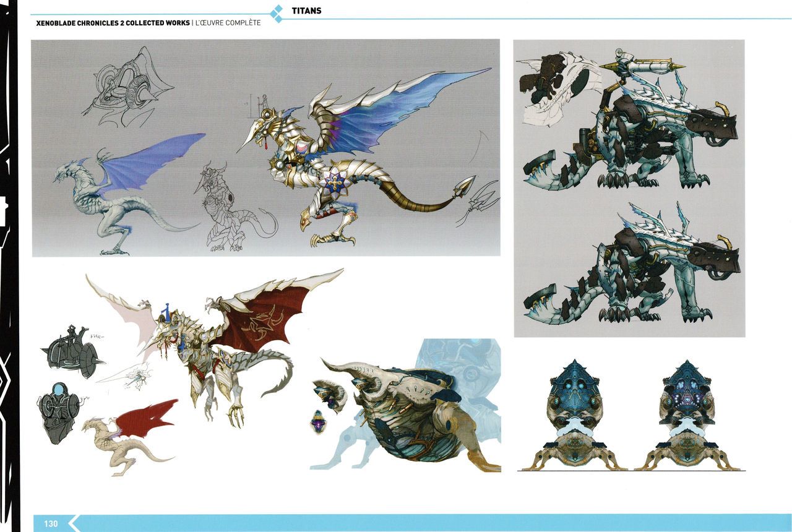Select the small gray dragon with blue wing

pos(124,192)
